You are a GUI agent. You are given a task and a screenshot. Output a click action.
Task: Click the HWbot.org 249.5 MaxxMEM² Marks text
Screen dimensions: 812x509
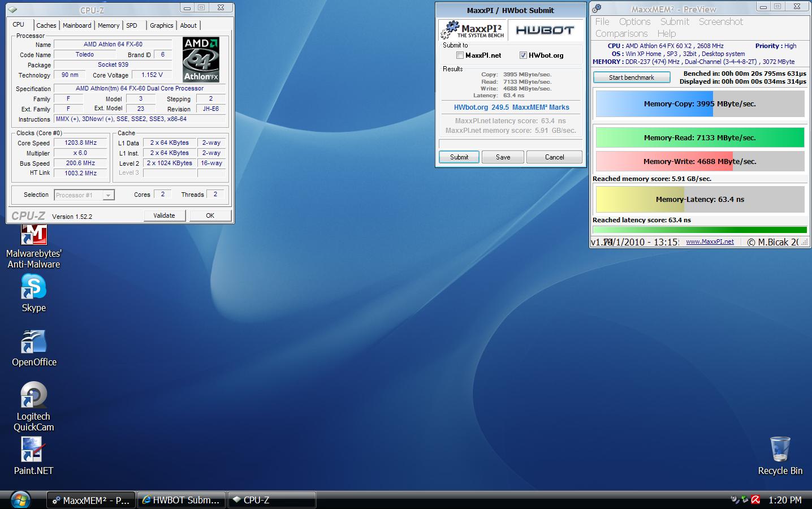512,107
